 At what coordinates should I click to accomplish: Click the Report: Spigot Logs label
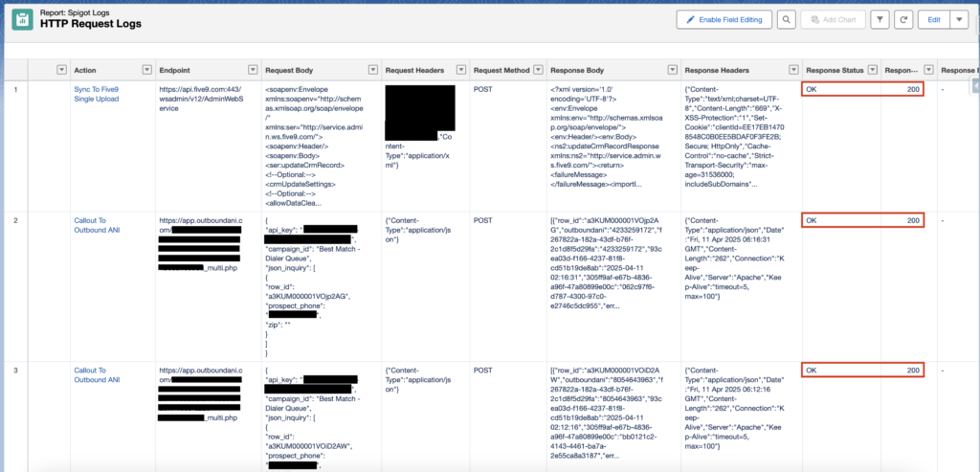pyautogui.click(x=74, y=11)
